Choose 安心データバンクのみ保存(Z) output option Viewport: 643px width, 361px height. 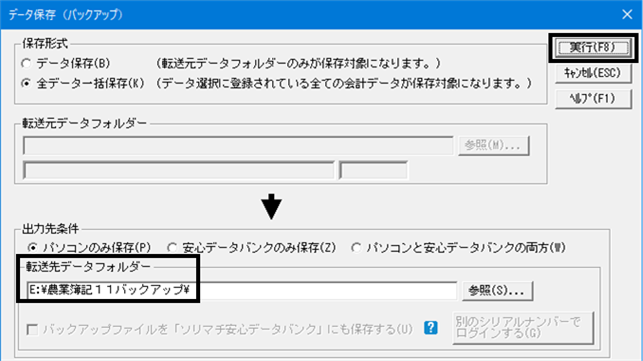251,248
